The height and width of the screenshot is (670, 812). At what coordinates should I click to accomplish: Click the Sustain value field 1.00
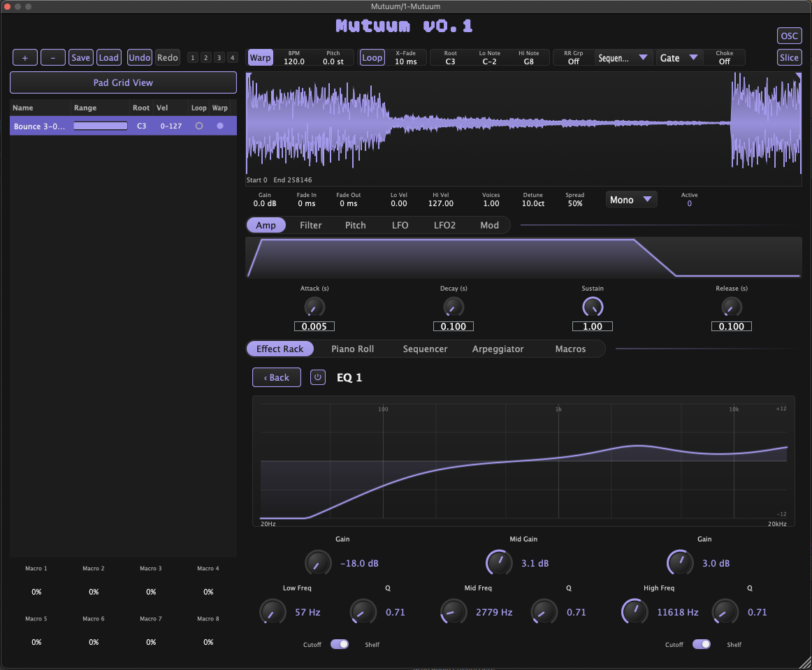593,326
